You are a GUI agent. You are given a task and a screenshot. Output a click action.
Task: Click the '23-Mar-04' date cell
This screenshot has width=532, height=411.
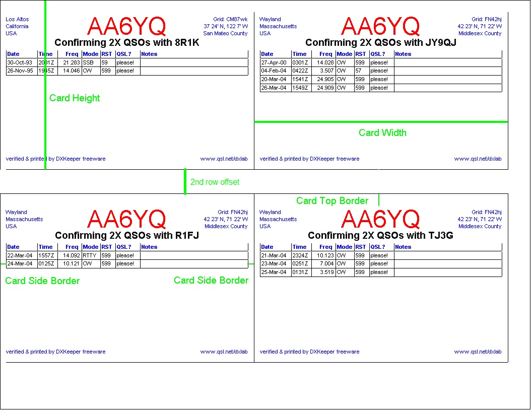(x=276, y=264)
